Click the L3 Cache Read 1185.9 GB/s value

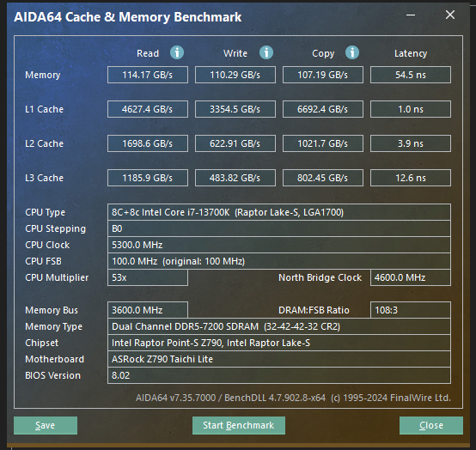click(x=148, y=178)
